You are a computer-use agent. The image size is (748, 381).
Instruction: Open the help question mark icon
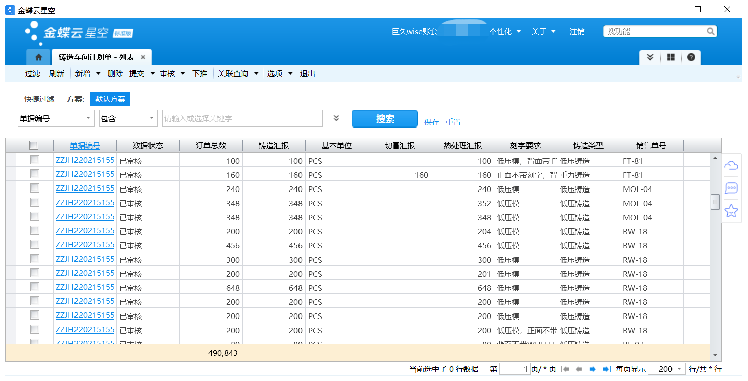tap(691, 57)
